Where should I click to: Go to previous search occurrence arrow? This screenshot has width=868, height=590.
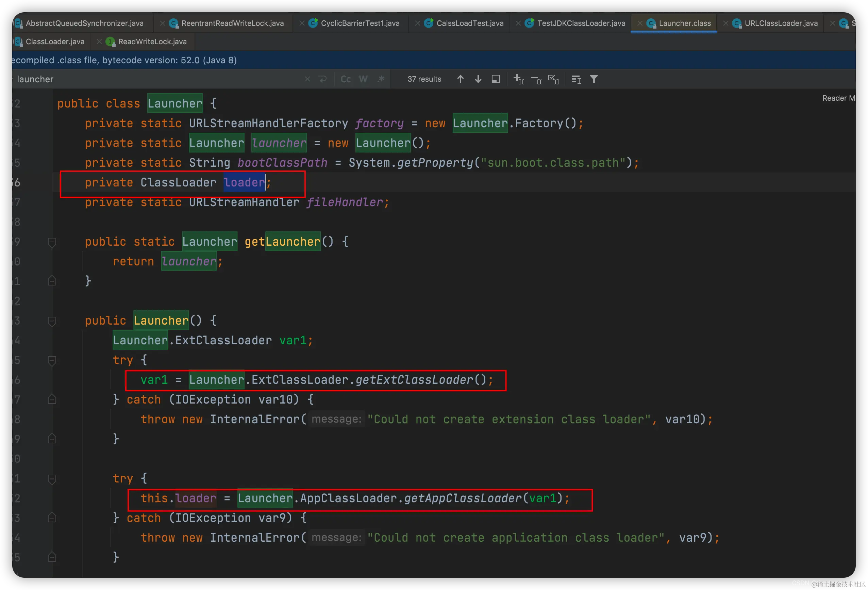point(460,79)
